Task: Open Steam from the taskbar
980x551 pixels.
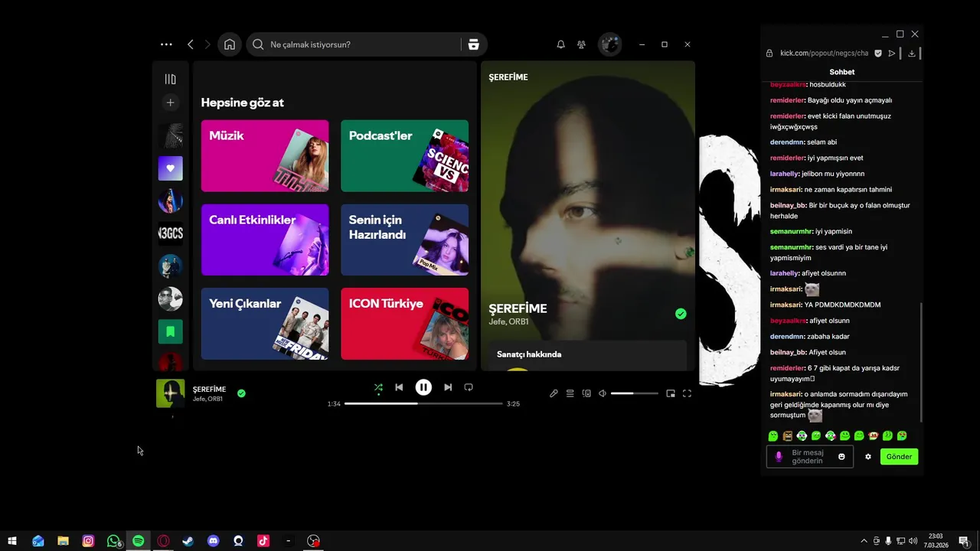Action: pos(188,541)
